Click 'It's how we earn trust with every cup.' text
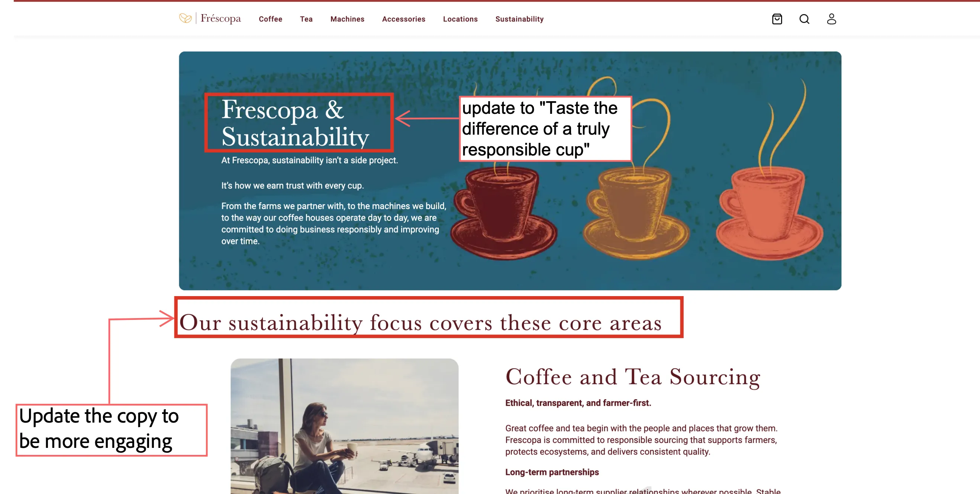 (x=293, y=185)
